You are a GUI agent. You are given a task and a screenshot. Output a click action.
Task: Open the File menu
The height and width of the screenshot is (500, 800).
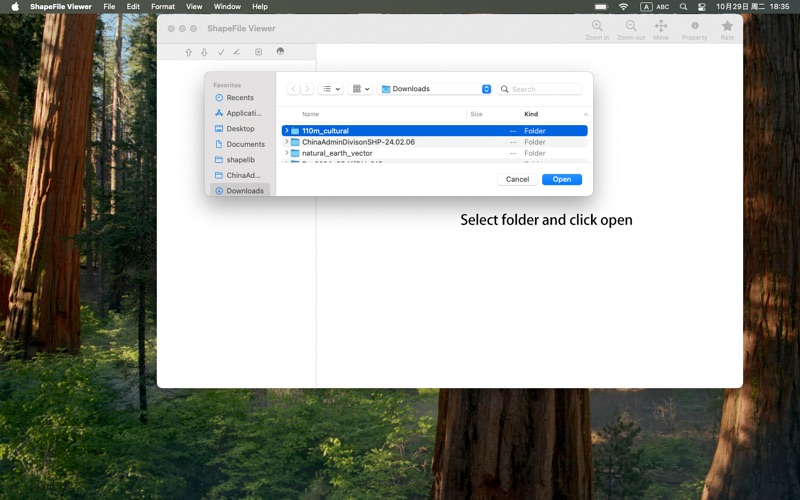pos(109,7)
